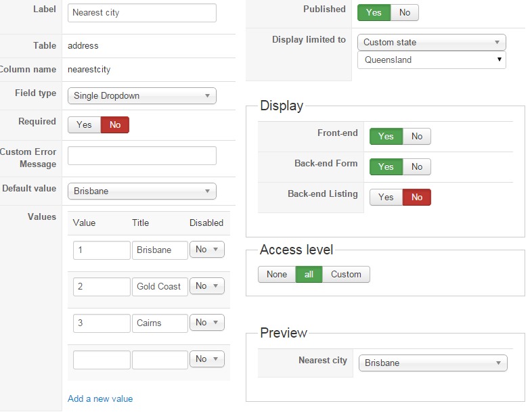This screenshot has height=412, width=532.
Task: Click the Cairns title field
Action: click(160, 323)
